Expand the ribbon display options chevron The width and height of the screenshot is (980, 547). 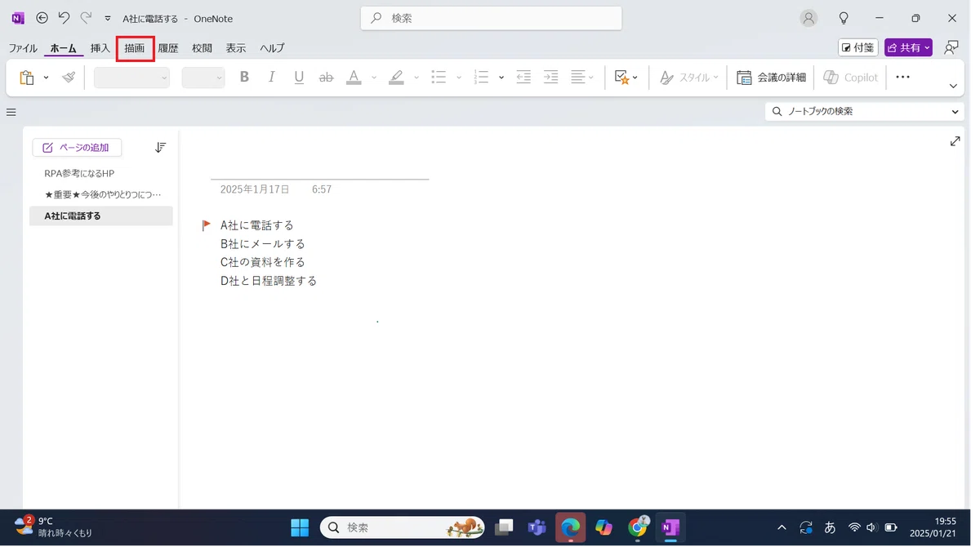pos(953,86)
